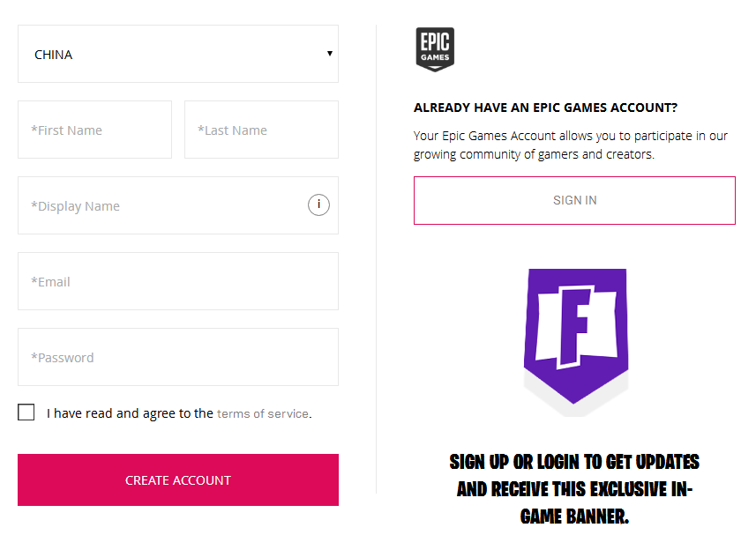
Task: Select the Display Name input field
Action: pos(159,205)
